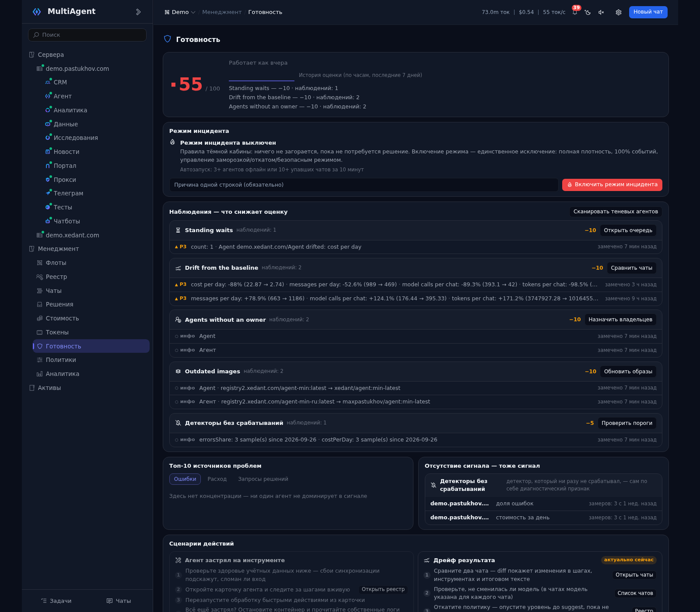This screenshot has height=612, width=700.
Task: Click the Портал agent icon
Action: (48, 166)
